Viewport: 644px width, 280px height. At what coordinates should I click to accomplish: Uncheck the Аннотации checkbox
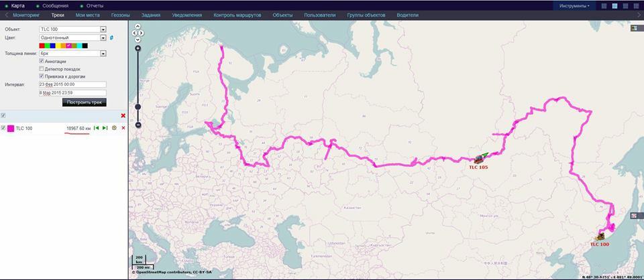point(42,61)
